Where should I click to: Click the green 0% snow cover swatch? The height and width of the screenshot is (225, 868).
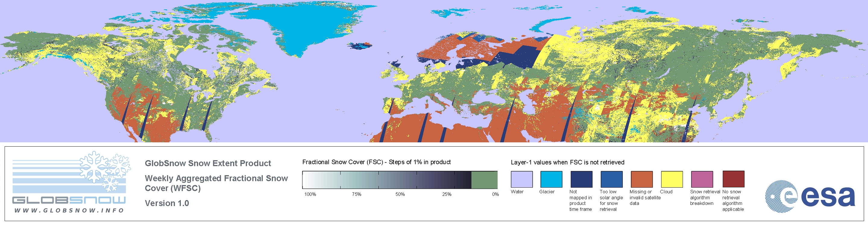click(x=484, y=180)
